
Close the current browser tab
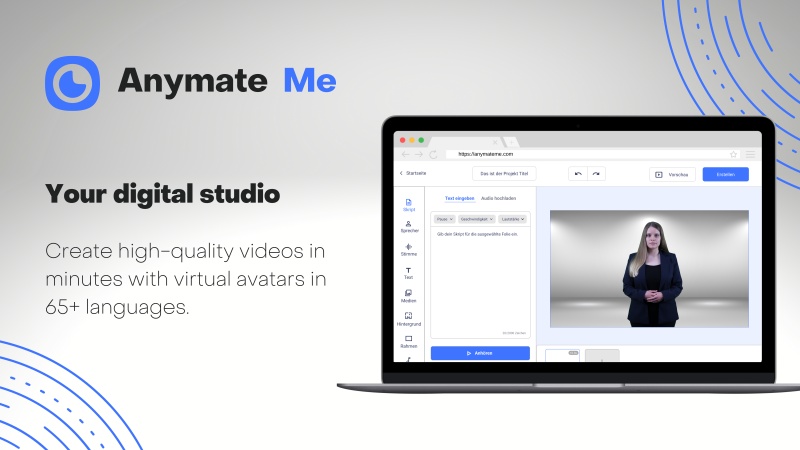coord(495,142)
